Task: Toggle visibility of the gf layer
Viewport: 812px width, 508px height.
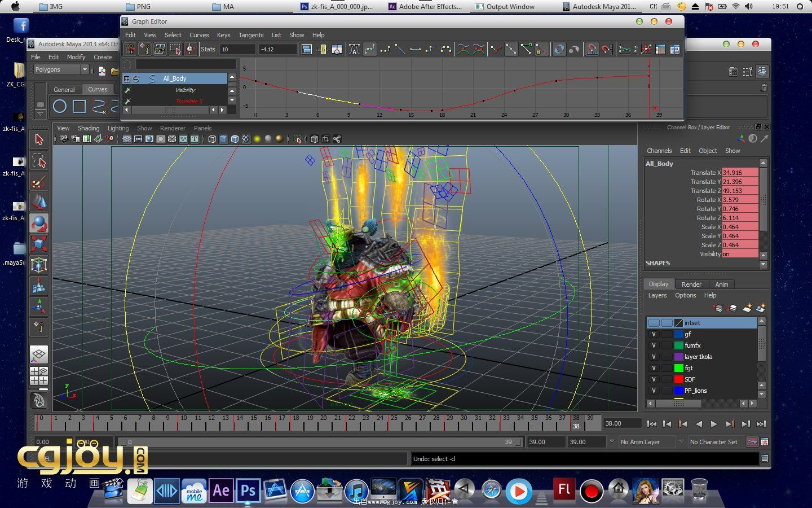Action: tap(654, 334)
